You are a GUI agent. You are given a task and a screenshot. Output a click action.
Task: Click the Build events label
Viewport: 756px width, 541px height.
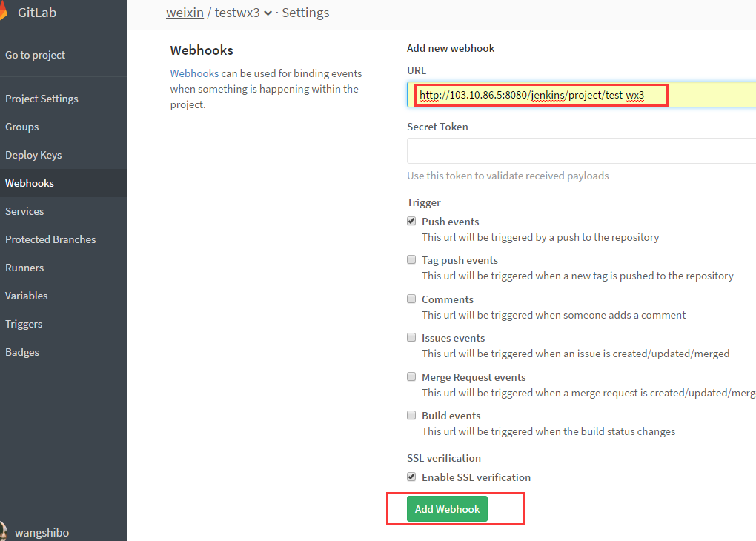451,416
